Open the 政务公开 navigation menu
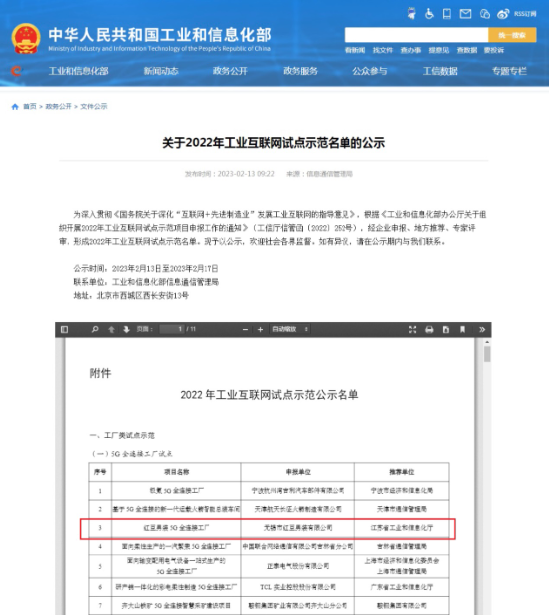Image resolution: width=550 pixels, height=616 pixels. click(230, 71)
